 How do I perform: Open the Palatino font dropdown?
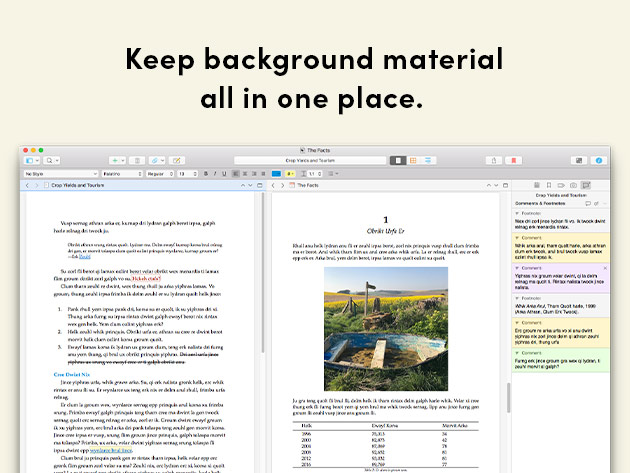(x=122, y=174)
